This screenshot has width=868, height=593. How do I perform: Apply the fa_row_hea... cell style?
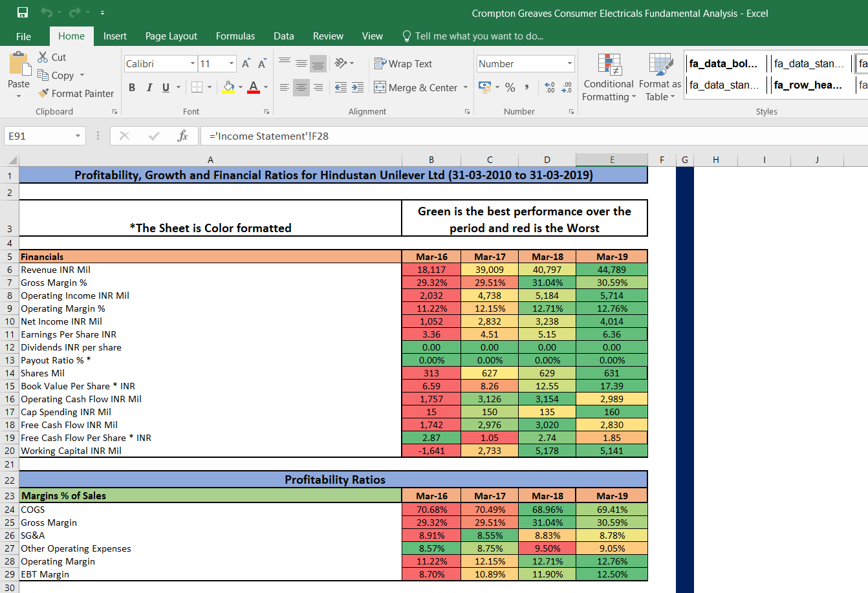click(x=810, y=85)
